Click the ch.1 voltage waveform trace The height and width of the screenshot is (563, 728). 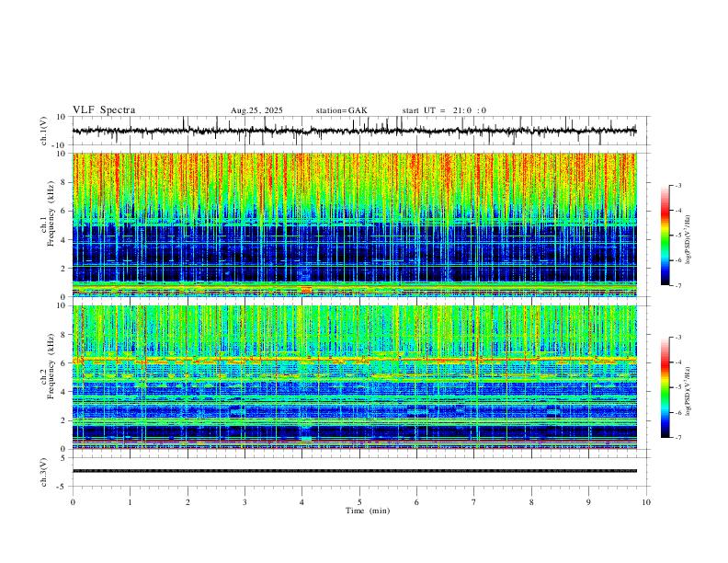point(354,131)
